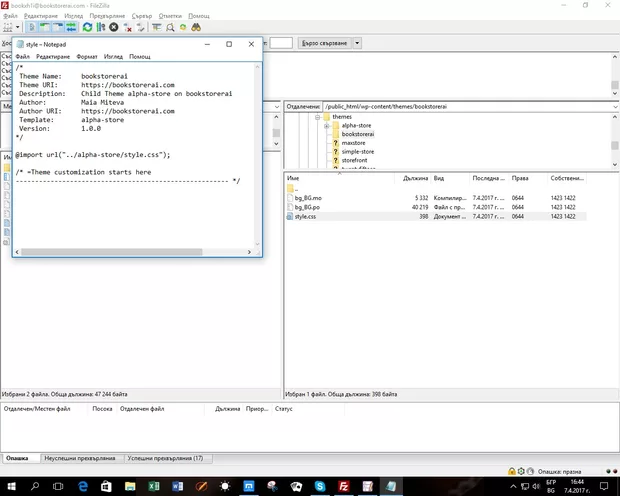Click the Notepad taskbar icon
Screen dimensions: 620x496
click(x=391, y=486)
